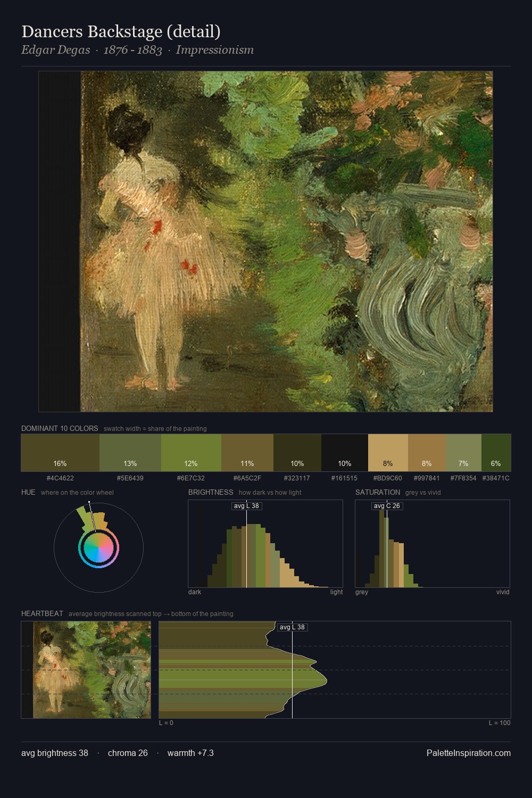Image resolution: width=532 pixels, height=798 pixels.
Task: Pick the #6E7C32 green swatch
Action: [x=191, y=453]
